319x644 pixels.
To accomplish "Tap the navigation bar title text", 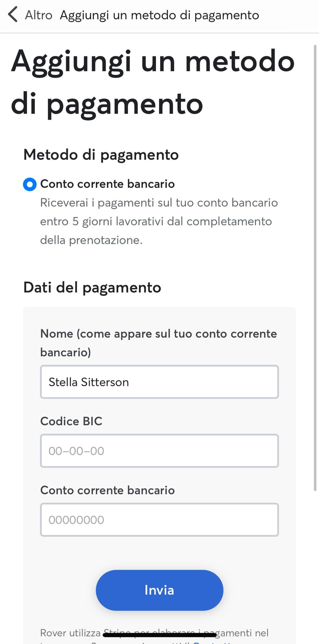I will [x=159, y=15].
